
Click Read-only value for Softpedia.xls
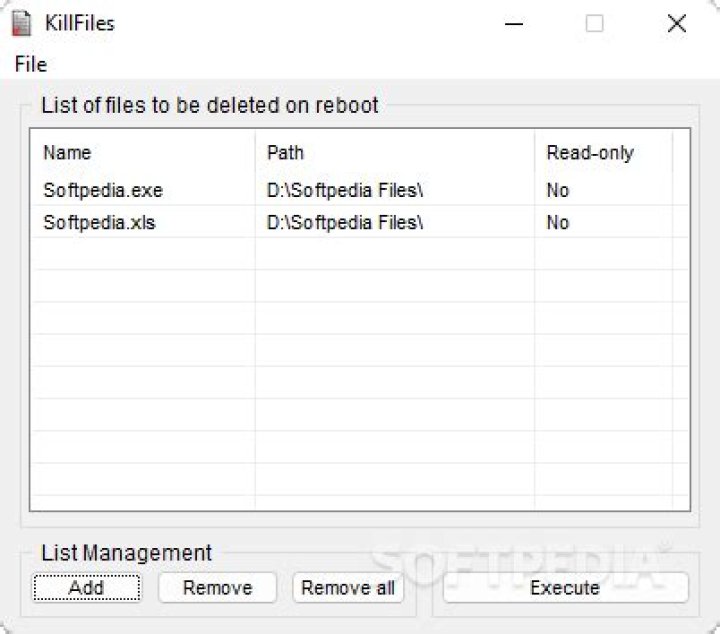click(x=557, y=222)
